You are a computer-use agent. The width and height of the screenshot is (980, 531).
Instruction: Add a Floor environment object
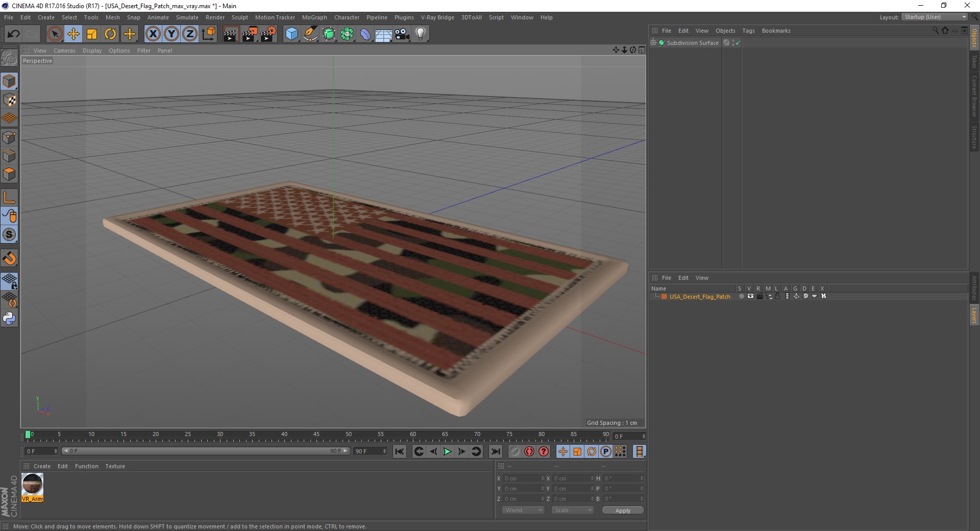384,34
